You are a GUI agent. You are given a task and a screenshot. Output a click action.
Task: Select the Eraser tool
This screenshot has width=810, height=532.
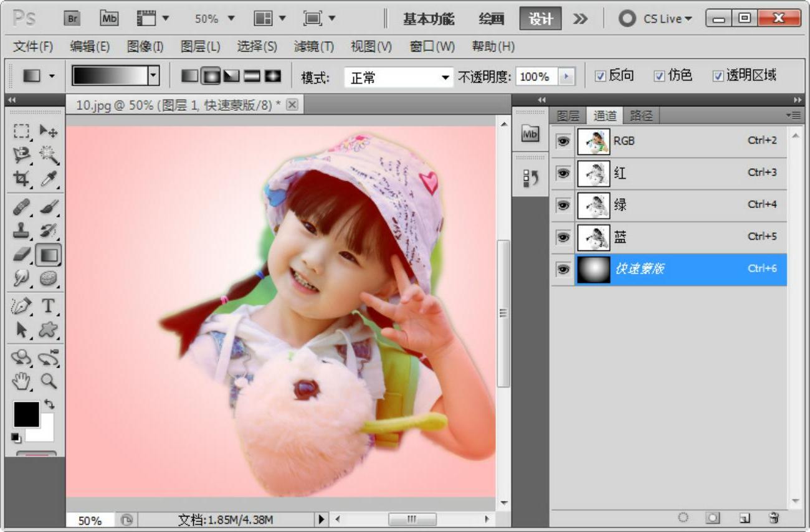click(22, 254)
